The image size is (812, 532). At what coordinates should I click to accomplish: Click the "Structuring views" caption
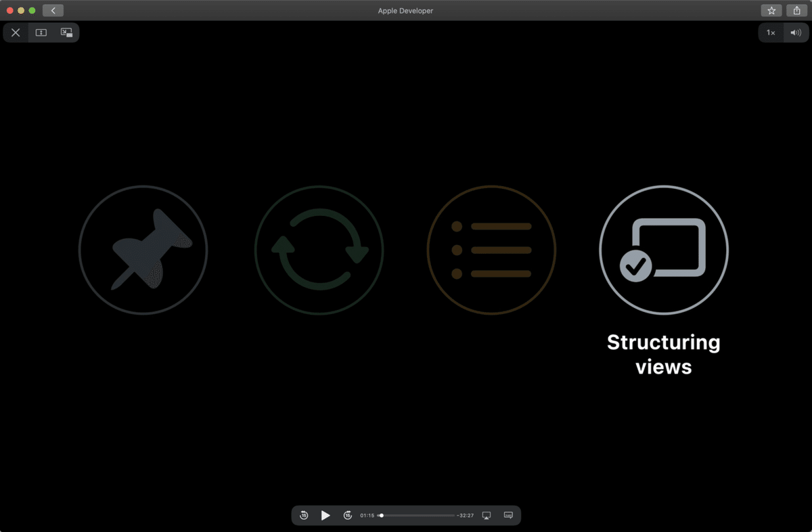[664, 354]
